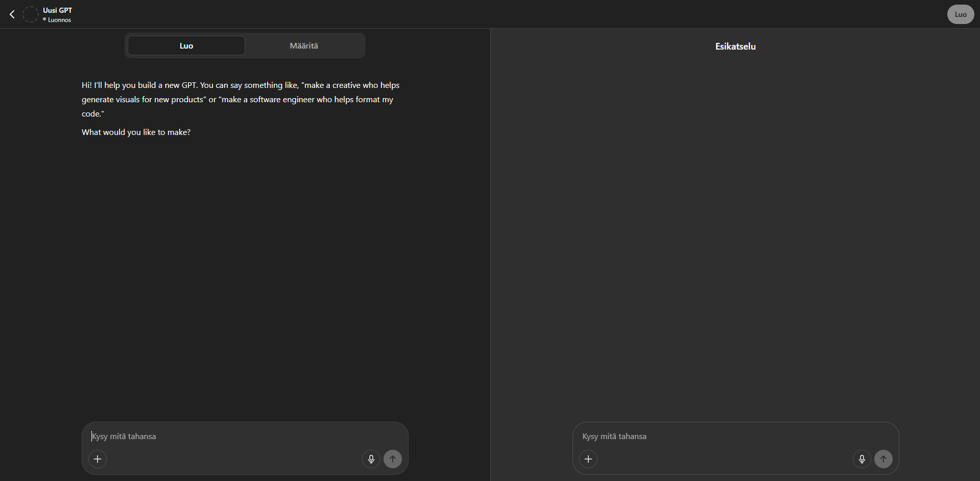Focus the Esikatselu 'Kysy mitä tahansa' input
Viewport: 980px width, 481px height.
pos(735,436)
